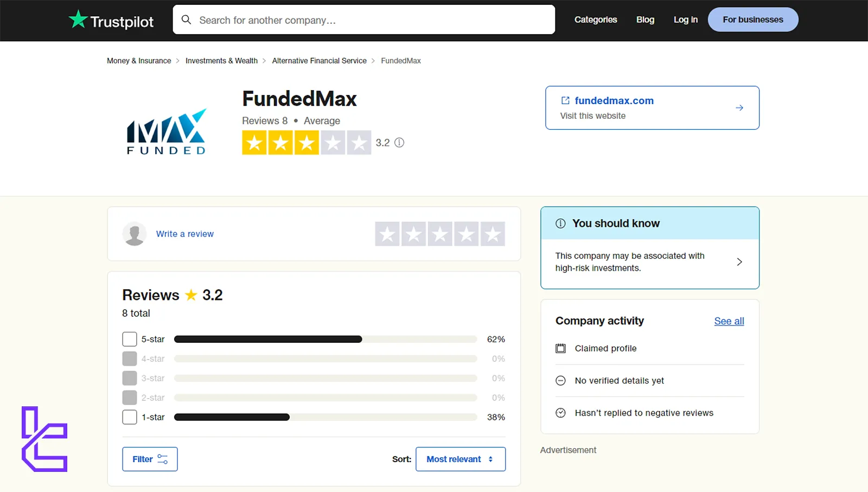The image size is (868, 492).
Task: Click the arrow in the Visit this website card
Action: 739,107
